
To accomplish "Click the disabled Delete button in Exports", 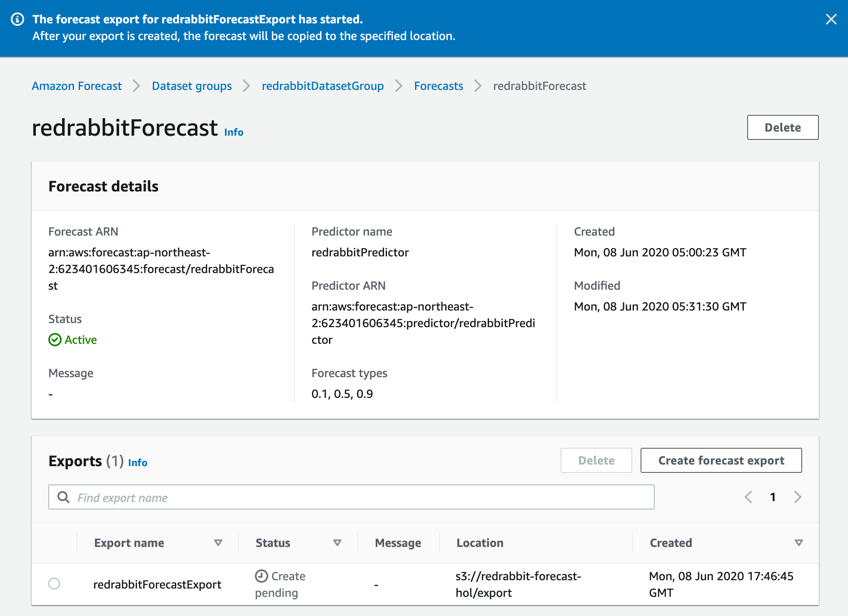I will coord(596,460).
